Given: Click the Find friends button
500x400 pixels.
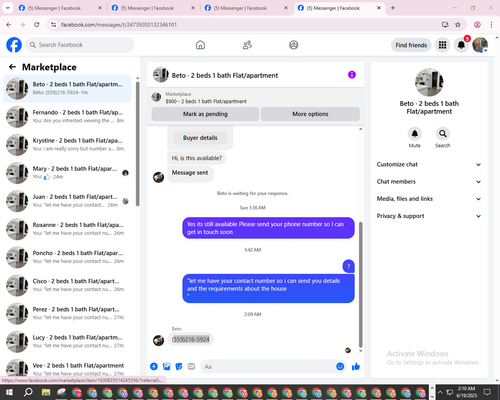Looking at the screenshot, I should tap(411, 45).
